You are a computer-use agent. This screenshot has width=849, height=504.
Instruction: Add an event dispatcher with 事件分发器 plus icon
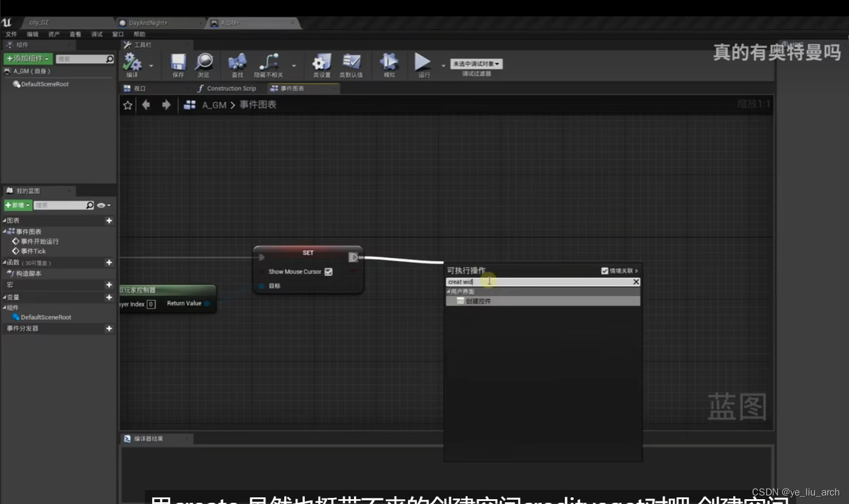click(x=109, y=328)
